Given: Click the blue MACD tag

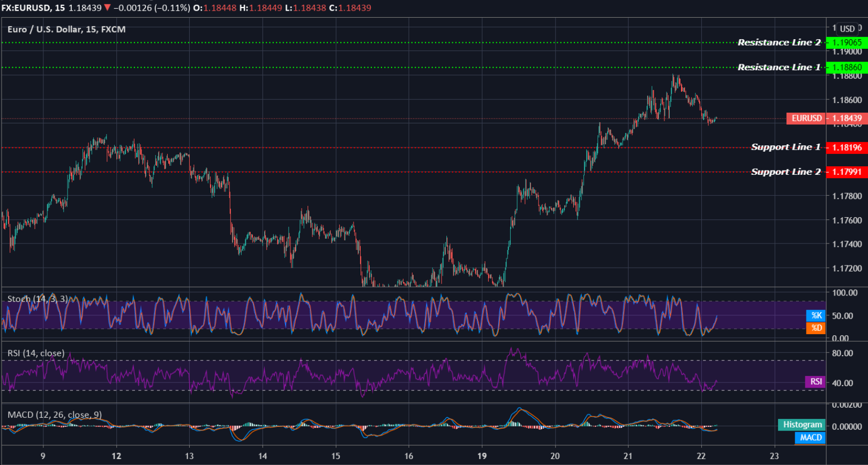Looking at the screenshot, I should [810, 438].
